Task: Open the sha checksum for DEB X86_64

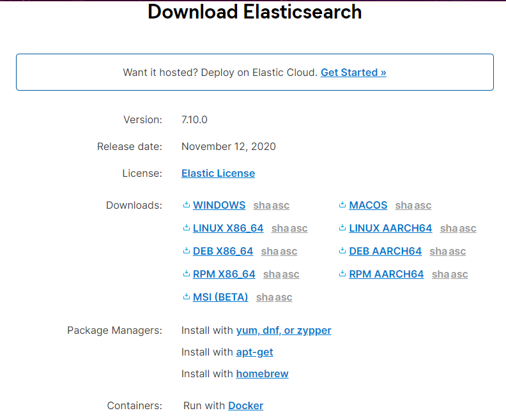Action: click(x=270, y=251)
